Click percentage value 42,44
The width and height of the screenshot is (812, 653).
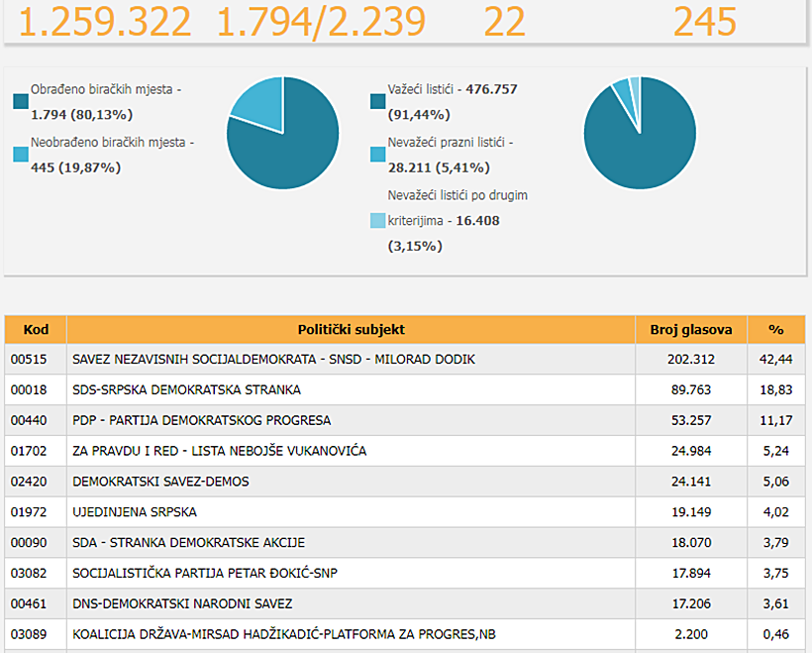pos(776,359)
